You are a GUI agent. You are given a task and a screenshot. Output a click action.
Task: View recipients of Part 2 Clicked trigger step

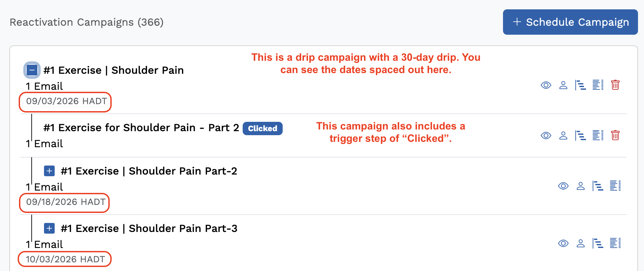[x=563, y=135]
